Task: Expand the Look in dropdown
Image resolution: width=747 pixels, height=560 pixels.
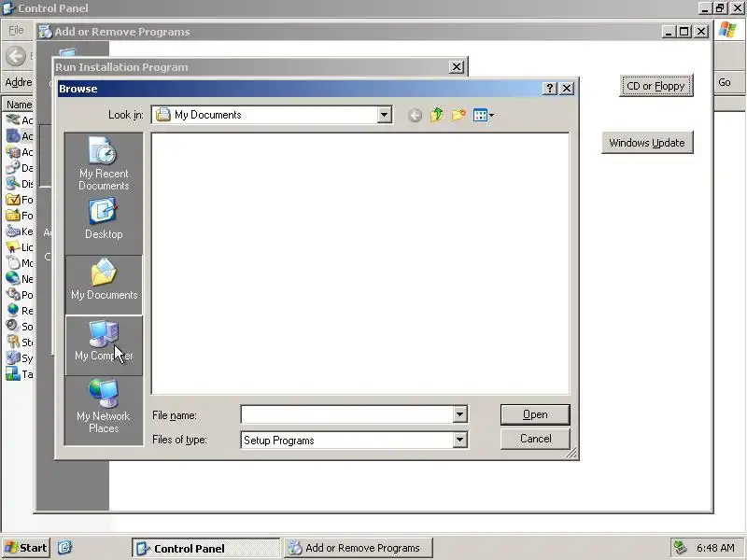Action: tap(384, 115)
